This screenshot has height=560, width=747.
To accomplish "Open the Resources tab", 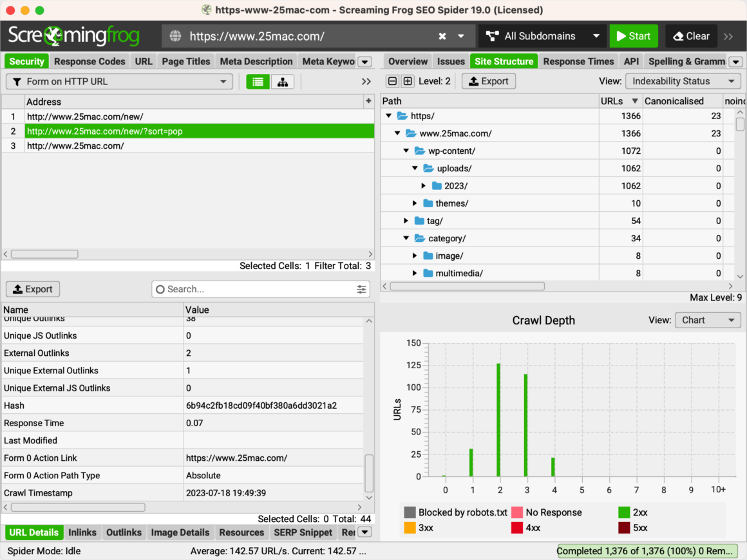I will 241,532.
